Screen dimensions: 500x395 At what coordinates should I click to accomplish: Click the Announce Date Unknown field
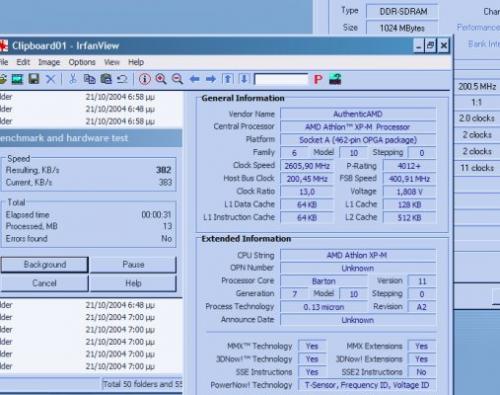(358, 320)
